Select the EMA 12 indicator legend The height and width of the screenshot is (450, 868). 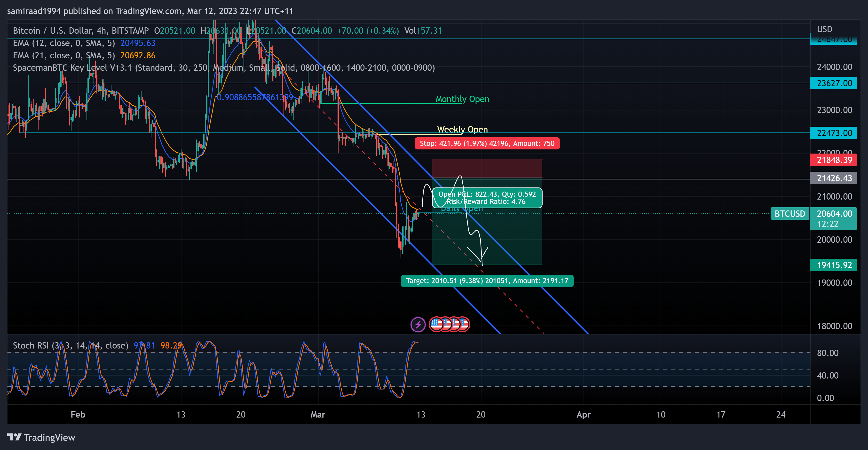pyautogui.click(x=64, y=43)
